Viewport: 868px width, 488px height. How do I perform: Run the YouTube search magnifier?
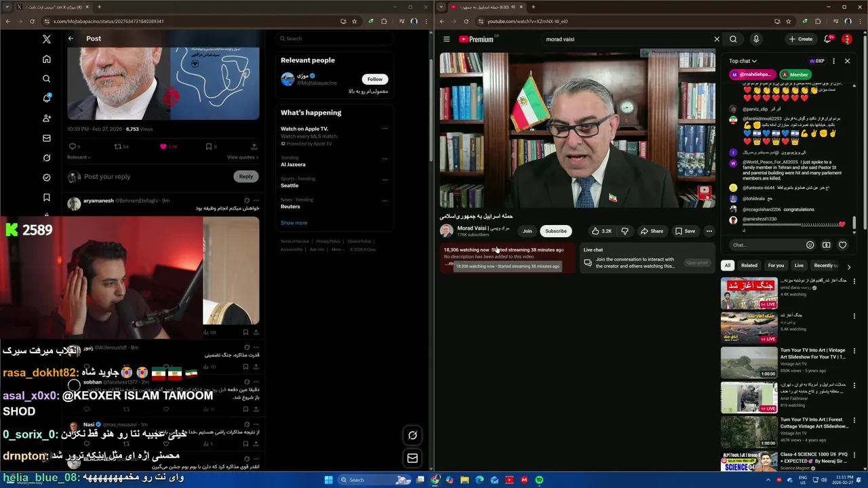[733, 39]
